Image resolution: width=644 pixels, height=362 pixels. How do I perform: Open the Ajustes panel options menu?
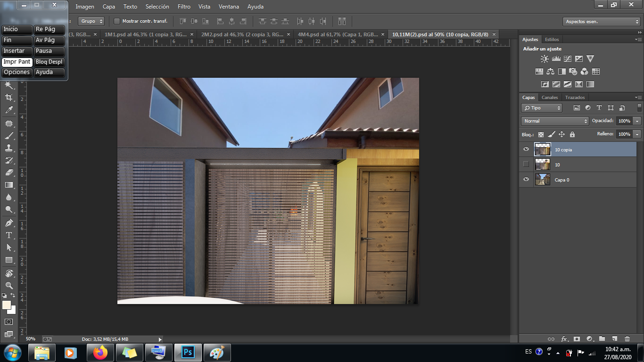click(x=639, y=40)
